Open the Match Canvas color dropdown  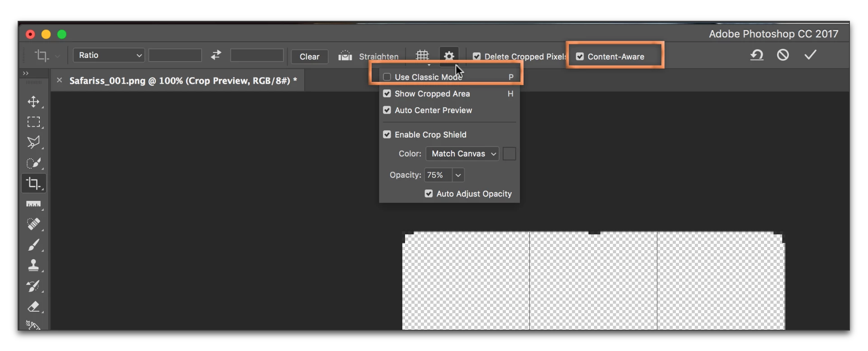[x=462, y=154]
